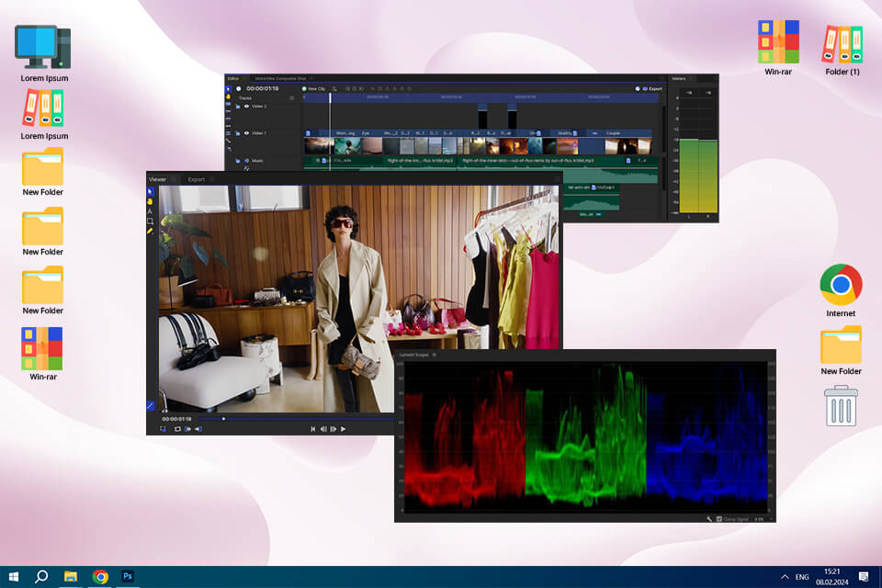The height and width of the screenshot is (588, 882).
Task: Toggle lock icon on Video 1 track
Action: [x=238, y=133]
